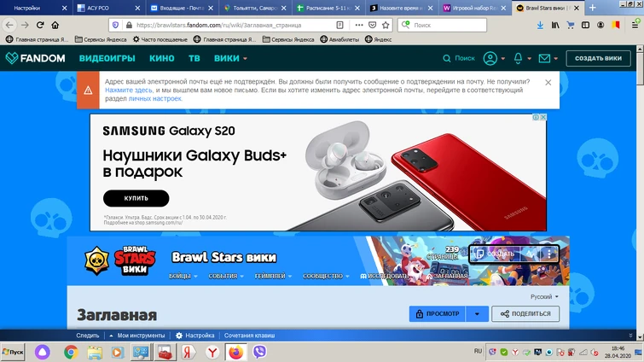
Task: Click the Fandom logo
Action: pyautogui.click(x=35, y=58)
